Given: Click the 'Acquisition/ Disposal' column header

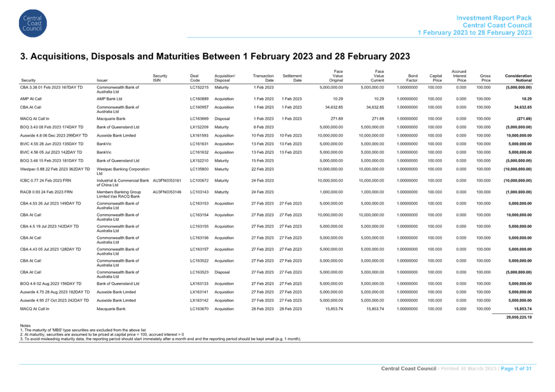Looking at the screenshot, I should pos(224,78).
